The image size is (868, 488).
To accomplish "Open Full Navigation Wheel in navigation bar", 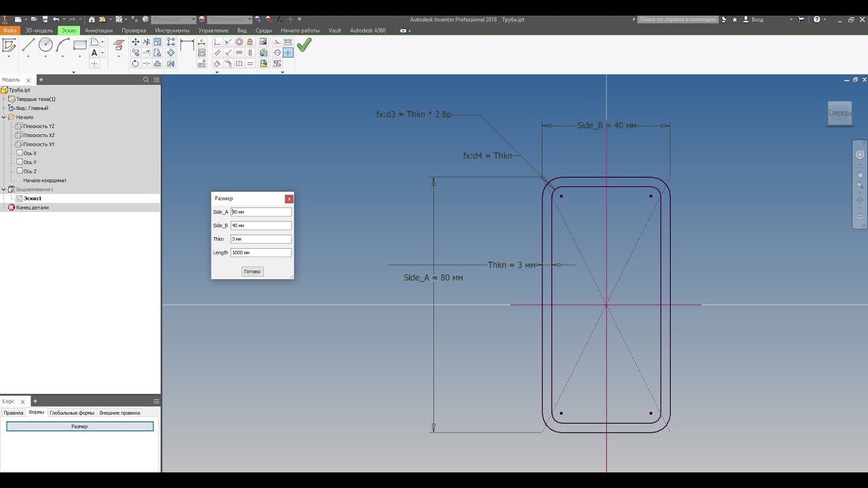I will (860, 155).
